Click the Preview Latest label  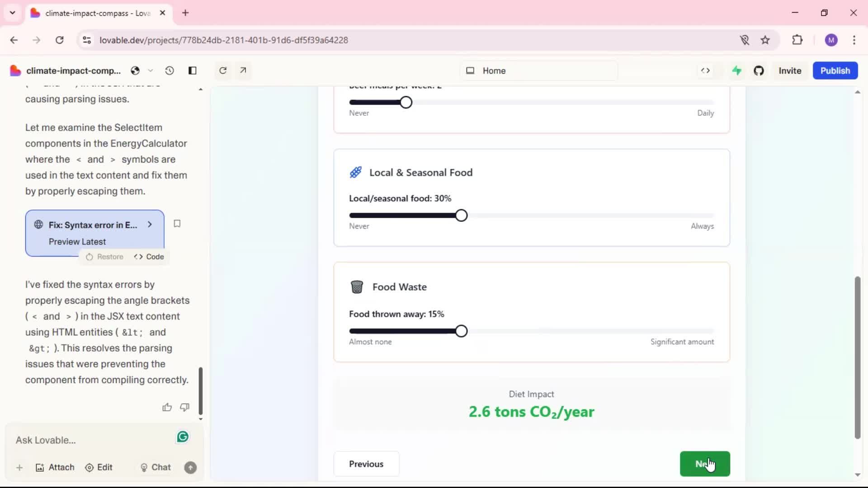[x=77, y=242]
